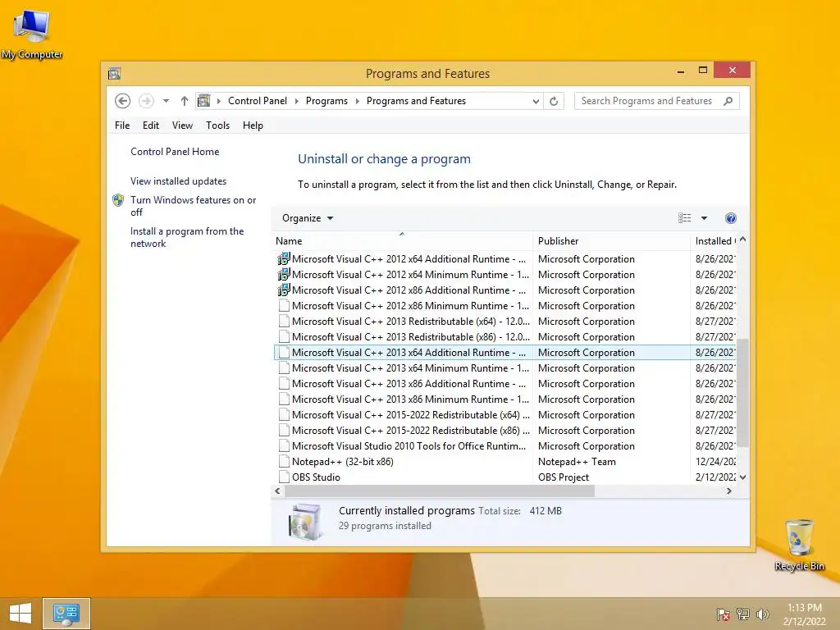Click the Control Panel icon in address bar

[x=204, y=101]
